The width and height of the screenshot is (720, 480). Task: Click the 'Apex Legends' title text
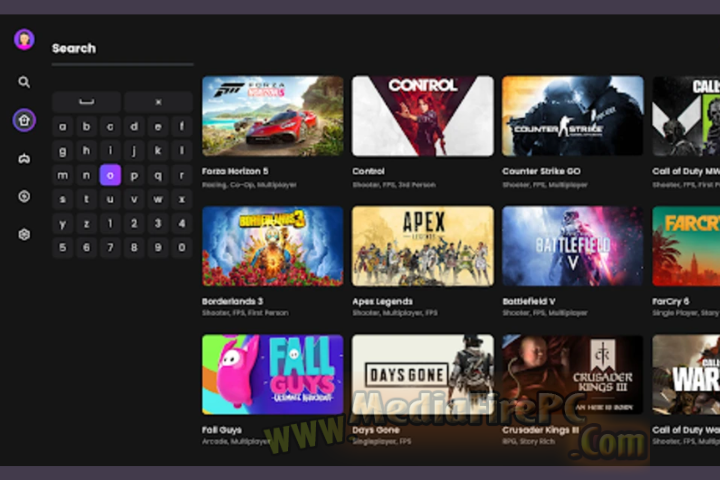tap(382, 301)
